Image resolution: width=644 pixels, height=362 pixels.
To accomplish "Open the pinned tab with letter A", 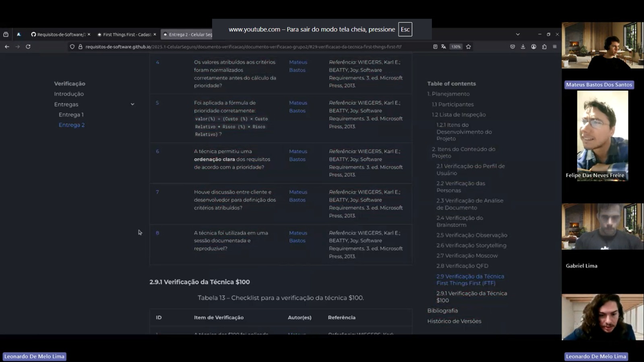I will pos(19,35).
